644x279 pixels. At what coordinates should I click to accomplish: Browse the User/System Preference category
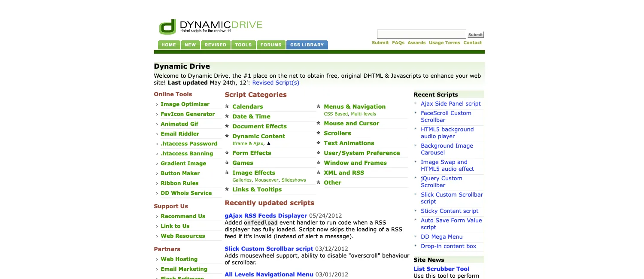(362, 153)
